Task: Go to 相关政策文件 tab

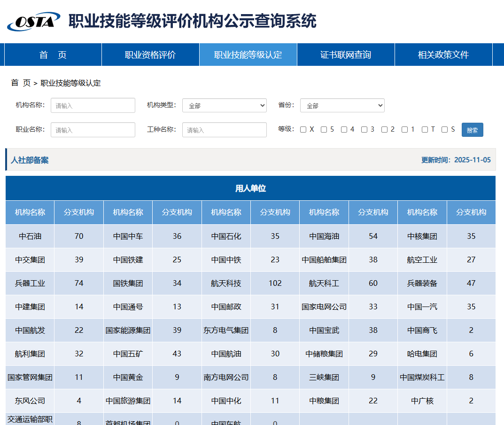Action: tap(443, 55)
